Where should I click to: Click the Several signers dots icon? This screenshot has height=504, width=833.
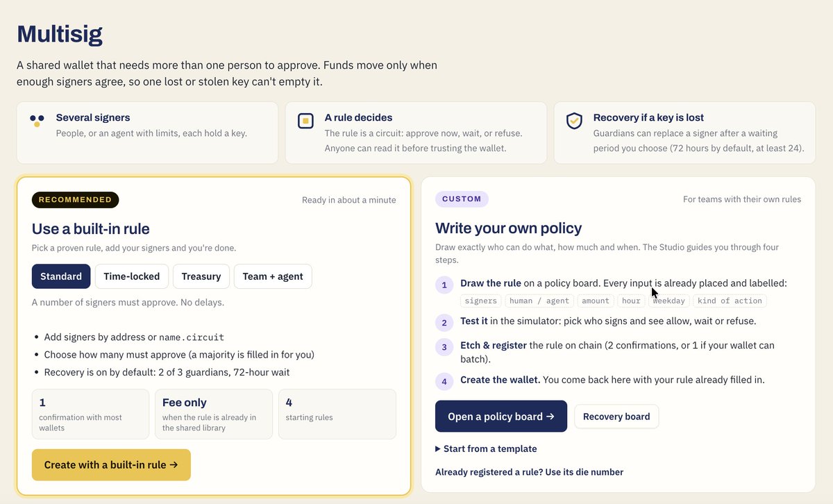click(x=37, y=121)
